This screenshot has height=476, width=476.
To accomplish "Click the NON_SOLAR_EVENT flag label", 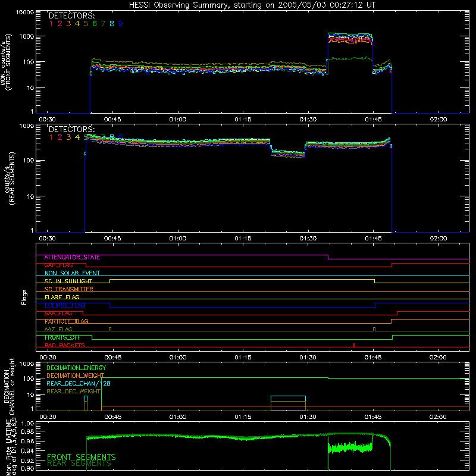I will coord(72,273).
